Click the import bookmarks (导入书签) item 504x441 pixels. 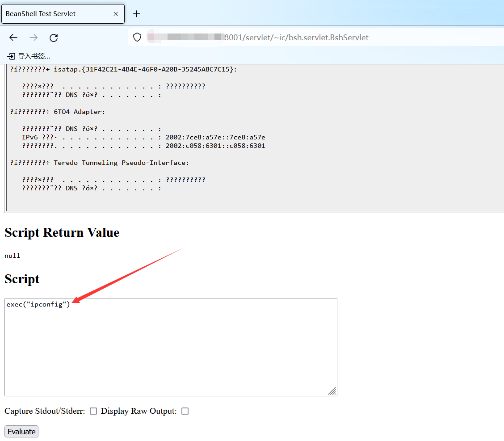[29, 56]
